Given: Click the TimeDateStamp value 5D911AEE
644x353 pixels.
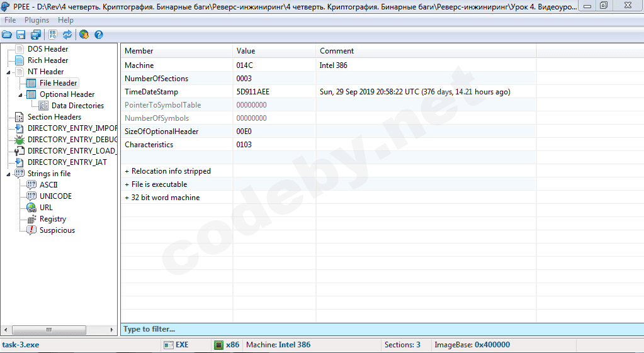Looking at the screenshot, I should [x=252, y=92].
